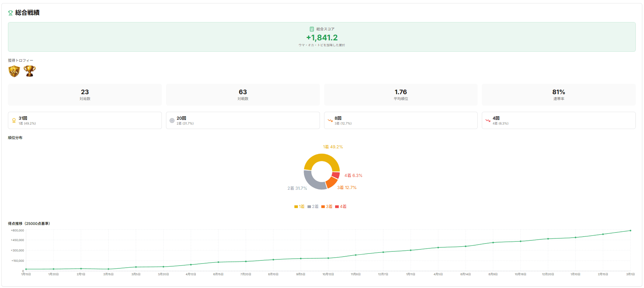
Task: Click the +1,841.2 total score value
Action: click(x=322, y=38)
